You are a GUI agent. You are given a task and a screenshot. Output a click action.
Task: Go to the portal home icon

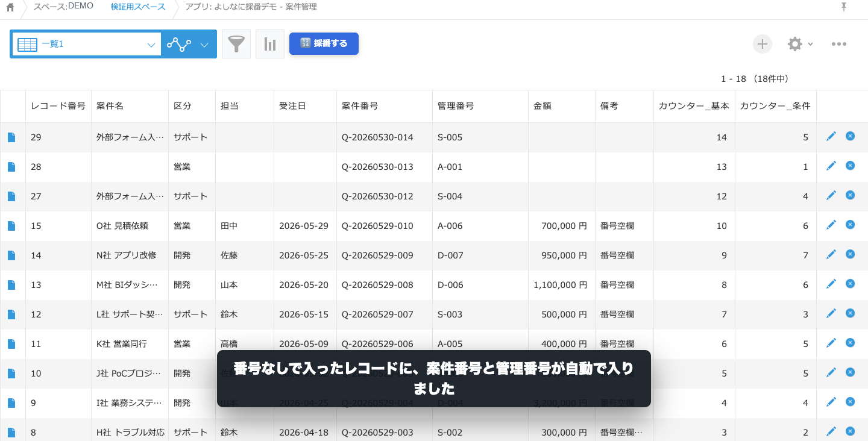click(x=10, y=7)
